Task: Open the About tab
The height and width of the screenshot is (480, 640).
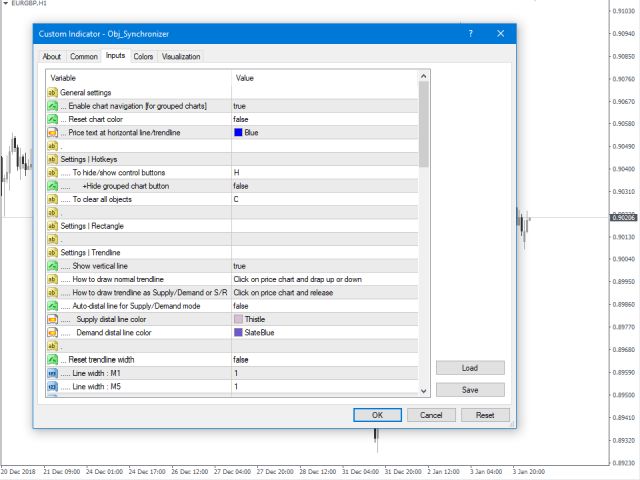Action: tap(51, 57)
